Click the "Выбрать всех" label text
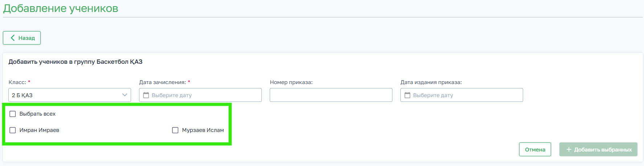 click(37, 114)
